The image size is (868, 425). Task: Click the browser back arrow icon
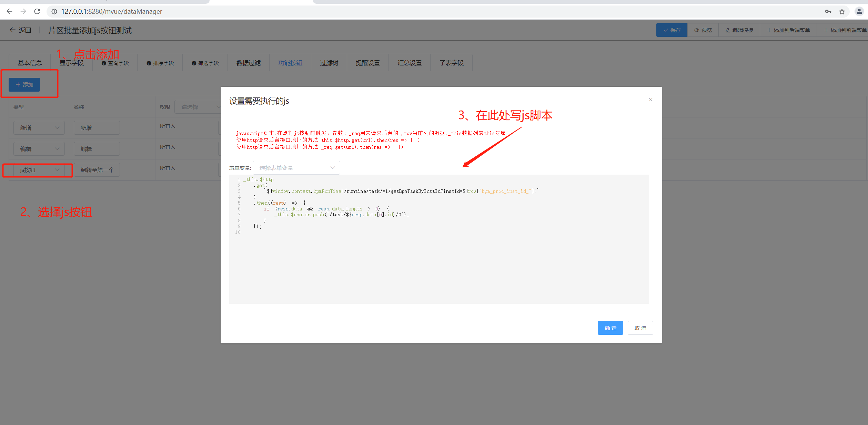(9, 11)
